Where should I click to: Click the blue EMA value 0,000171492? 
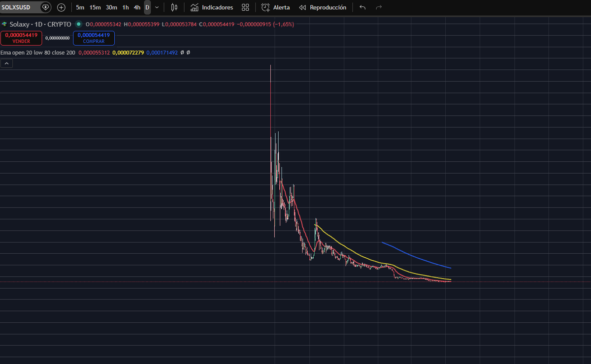tap(162, 53)
